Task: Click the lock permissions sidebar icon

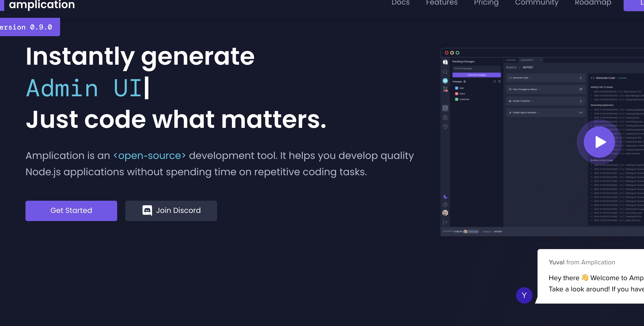Action: (x=445, y=117)
